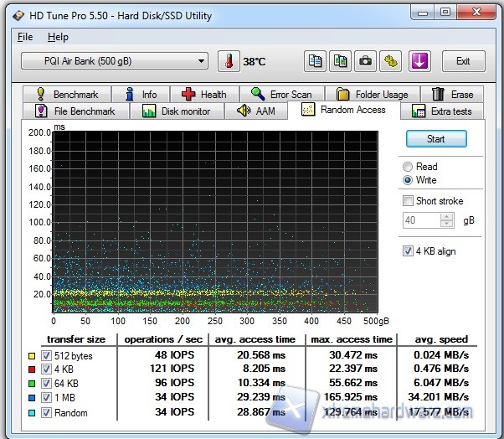This screenshot has width=504, height=439.
Task: Enable the Short stroke checkbox
Action: tap(408, 201)
